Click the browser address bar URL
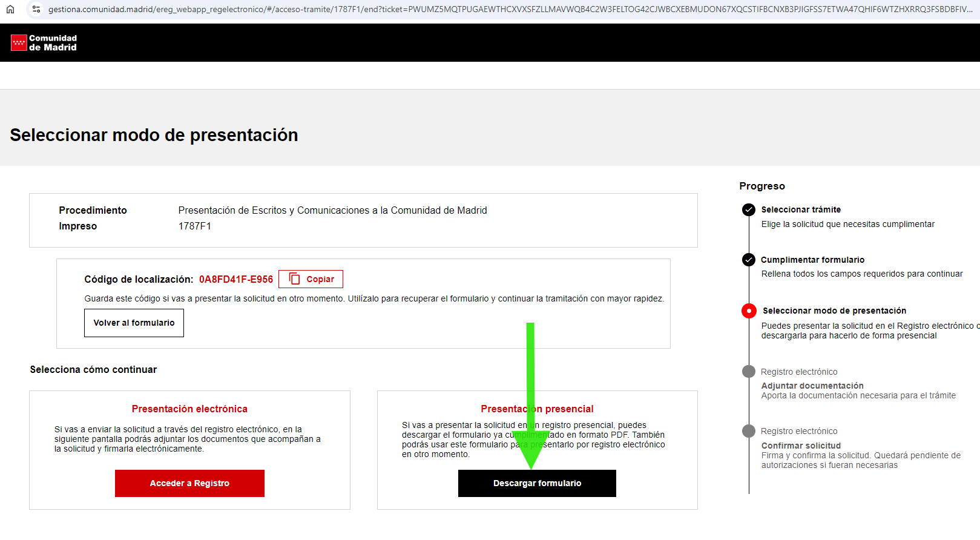Image resolution: width=980 pixels, height=540 pixels. click(x=508, y=9)
